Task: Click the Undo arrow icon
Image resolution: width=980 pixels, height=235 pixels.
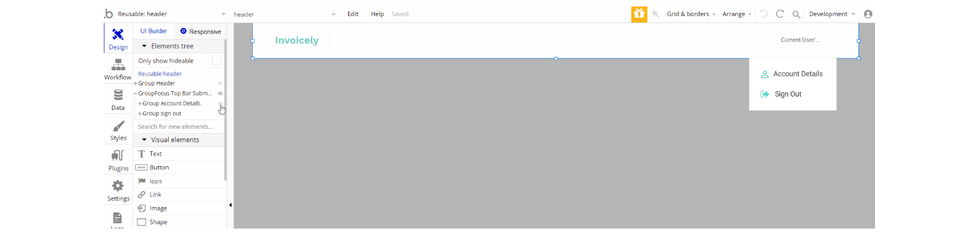Action: click(x=764, y=14)
